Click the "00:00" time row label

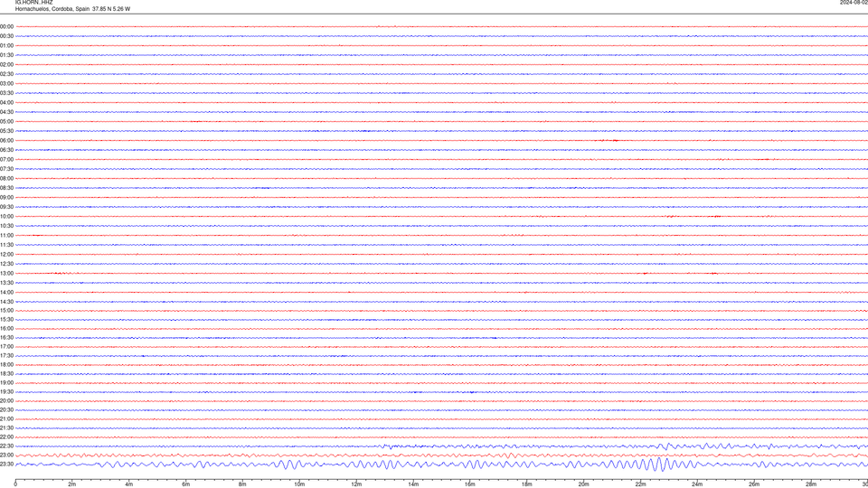(6, 26)
